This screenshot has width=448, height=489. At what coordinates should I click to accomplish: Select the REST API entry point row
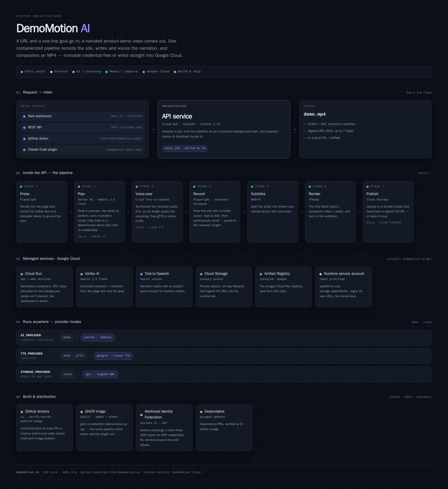point(82,127)
